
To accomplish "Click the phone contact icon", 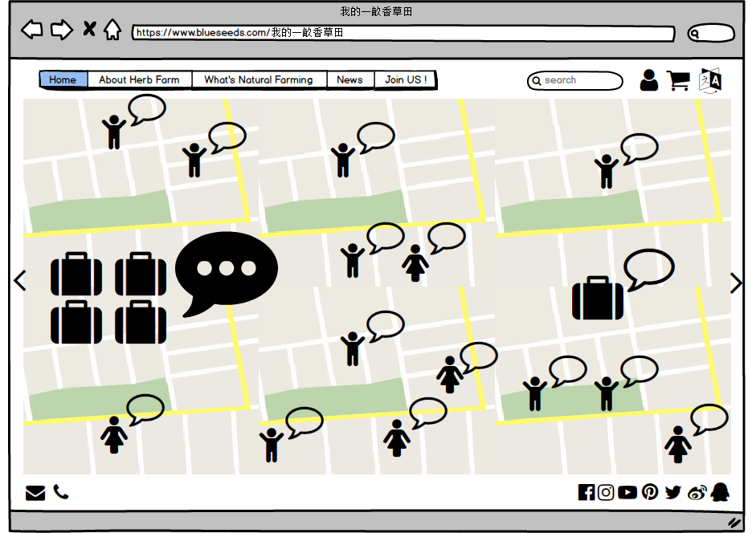I will (x=61, y=492).
